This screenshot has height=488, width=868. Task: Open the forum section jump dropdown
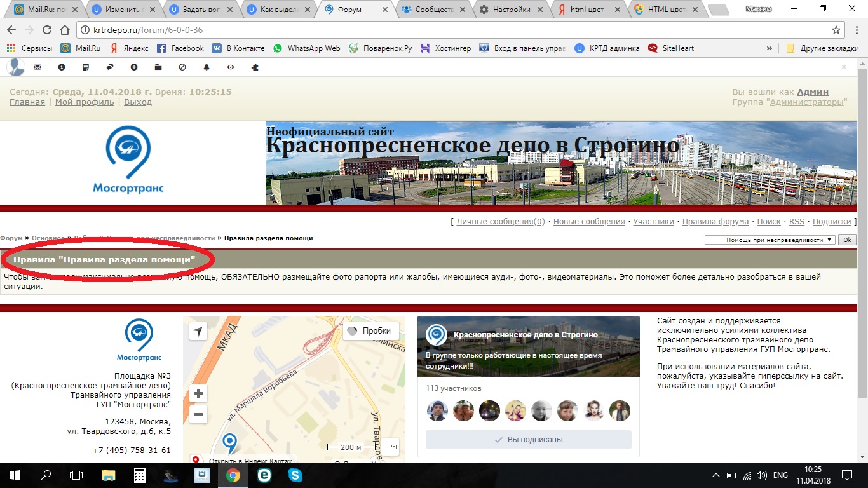[x=770, y=240]
